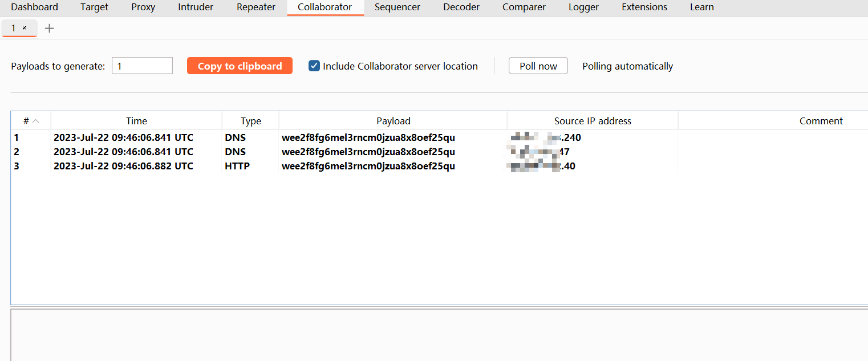Open the Dashboard tab
868x361 pixels.
pyautogui.click(x=34, y=7)
